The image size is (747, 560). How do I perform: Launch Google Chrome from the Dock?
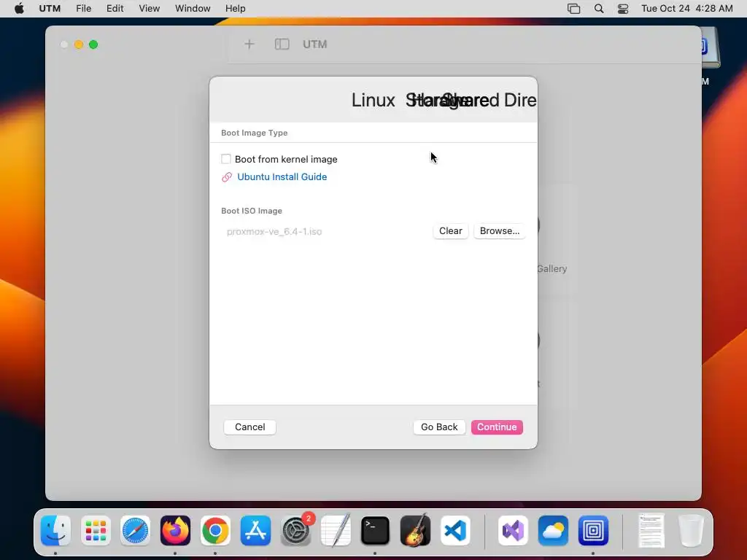[215, 531]
